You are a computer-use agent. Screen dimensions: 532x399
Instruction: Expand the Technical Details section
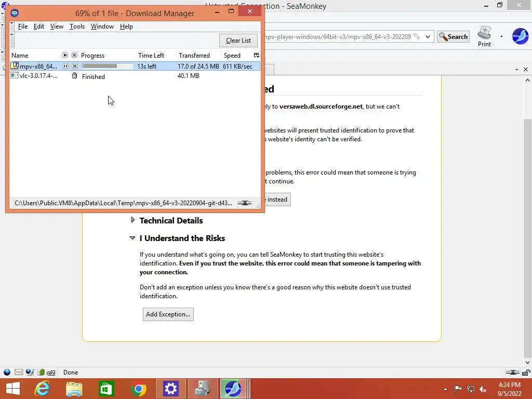point(132,220)
